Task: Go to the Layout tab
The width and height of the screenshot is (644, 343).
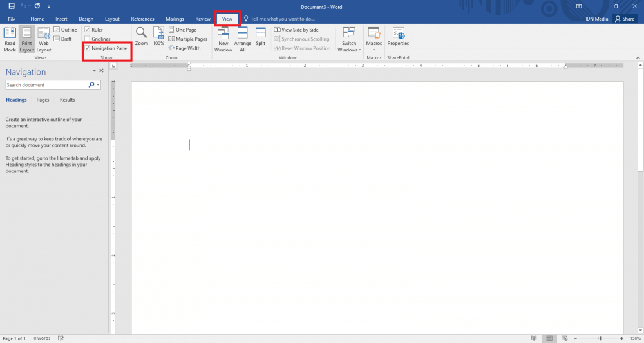Action: (x=112, y=19)
